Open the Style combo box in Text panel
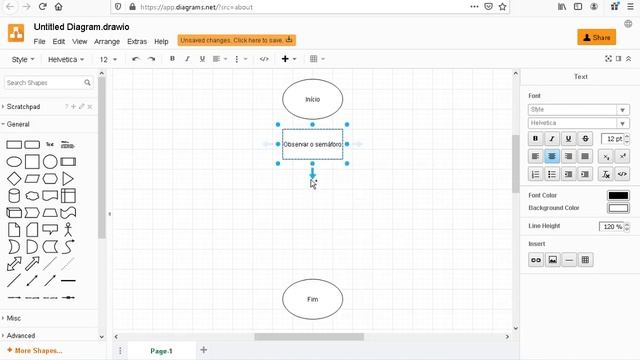The image size is (640, 360). pos(578,109)
